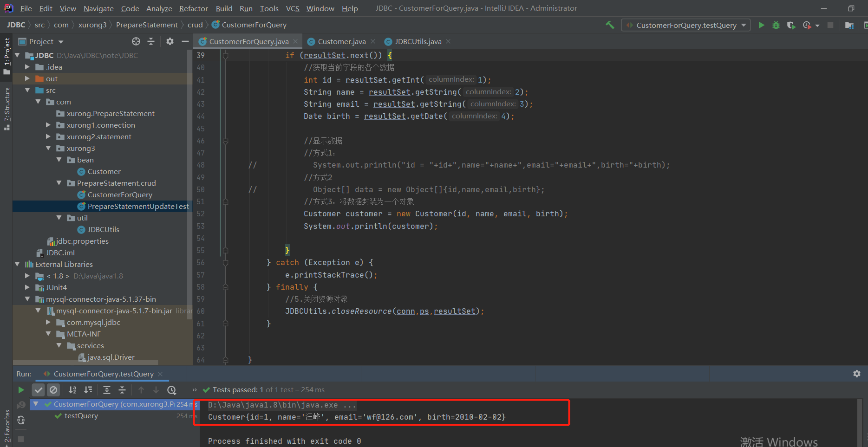Screen dimensions: 868x447
Task: Build project with the hammer icon
Action: tap(610, 25)
